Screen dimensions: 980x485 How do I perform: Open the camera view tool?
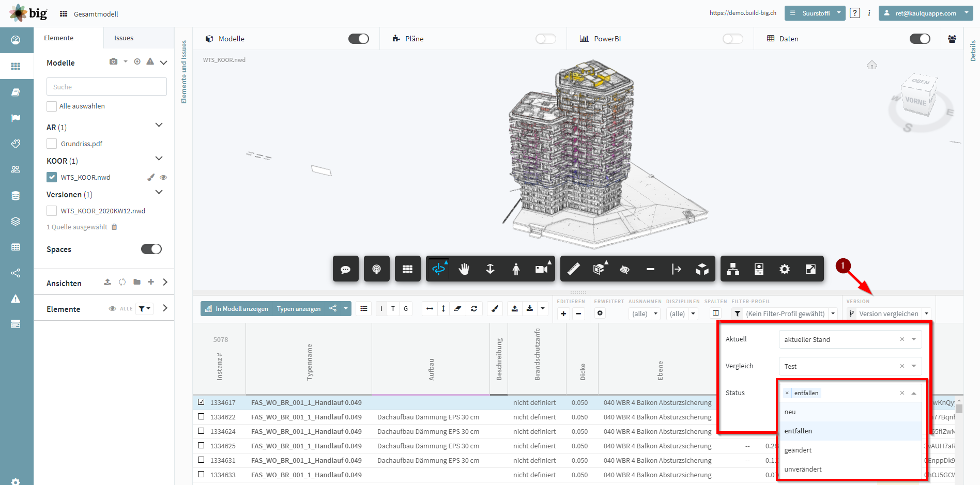(x=542, y=269)
